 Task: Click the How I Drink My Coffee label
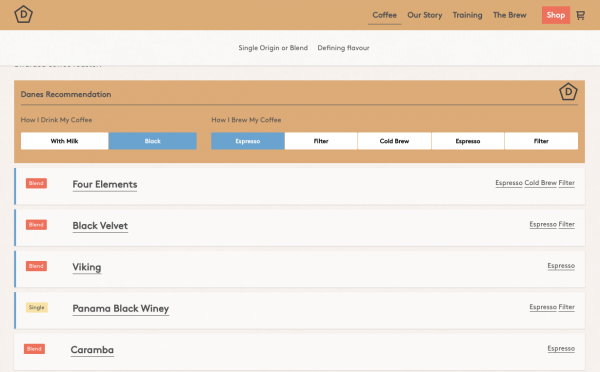point(56,120)
